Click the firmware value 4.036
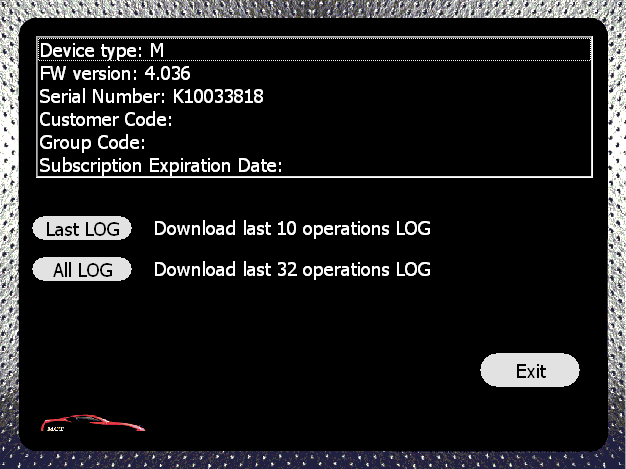 coord(167,73)
